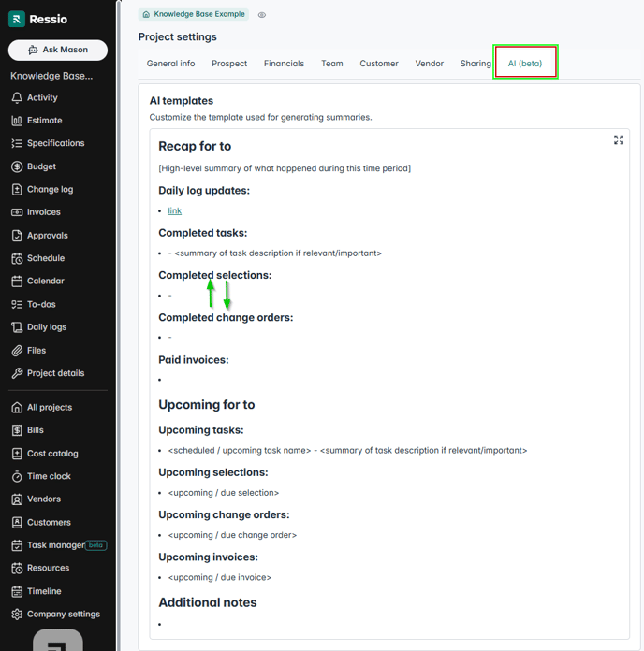The height and width of the screenshot is (651, 644).
Task: Open Estimate via its chart icon
Action: coord(17,121)
